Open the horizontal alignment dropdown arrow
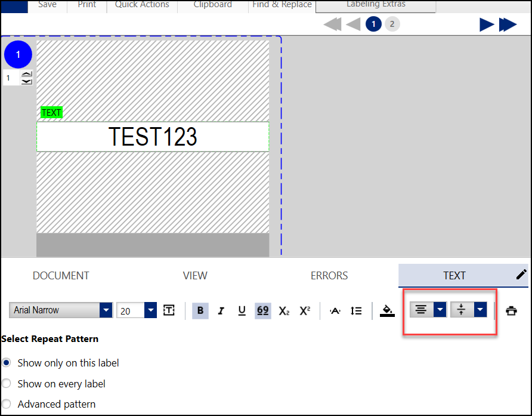 click(x=440, y=310)
